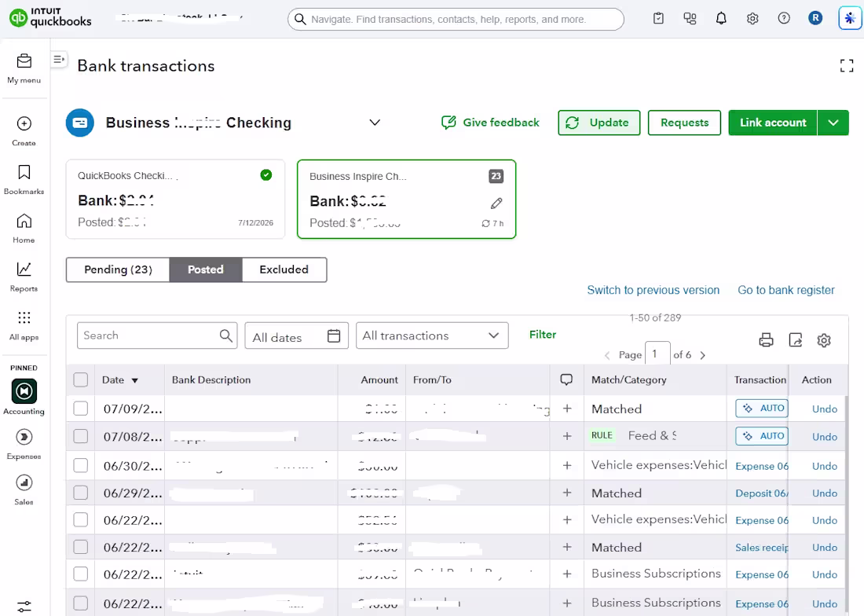The image size is (864, 616).
Task: Switch to the Pending (23) tab
Action: [x=118, y=269]
